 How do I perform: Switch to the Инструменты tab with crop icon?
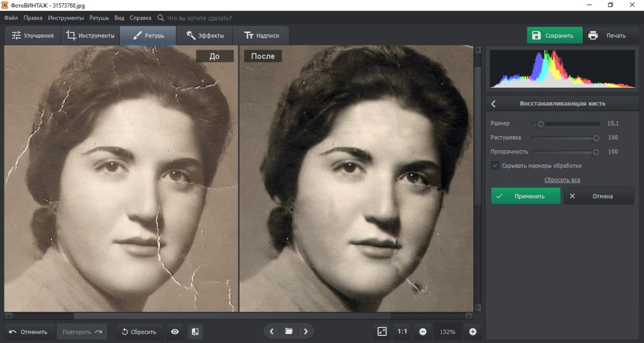90,35
